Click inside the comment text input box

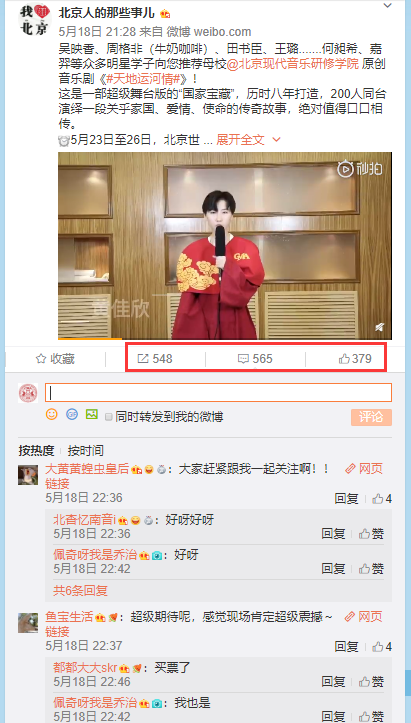tap(218, 392)
